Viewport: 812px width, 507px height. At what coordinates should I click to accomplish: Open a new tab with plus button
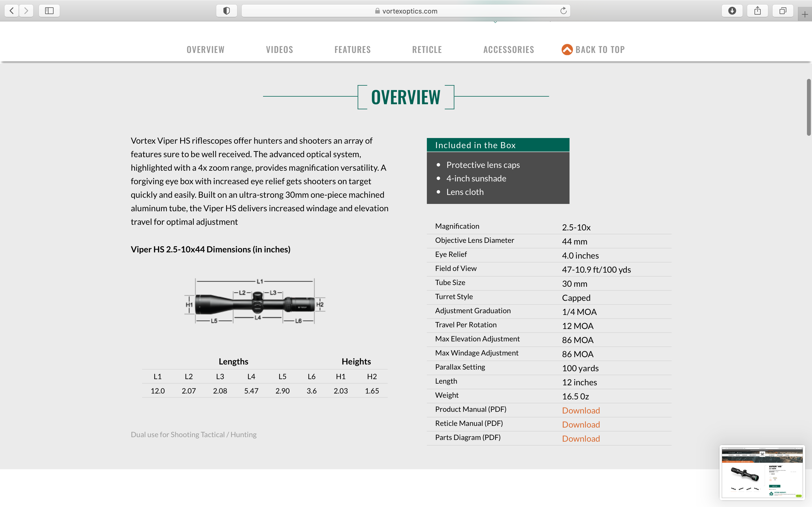click(805, 14)
